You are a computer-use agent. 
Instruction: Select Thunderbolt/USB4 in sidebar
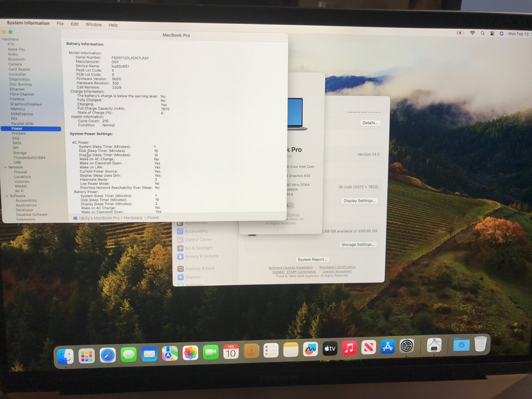click(29, 158)
